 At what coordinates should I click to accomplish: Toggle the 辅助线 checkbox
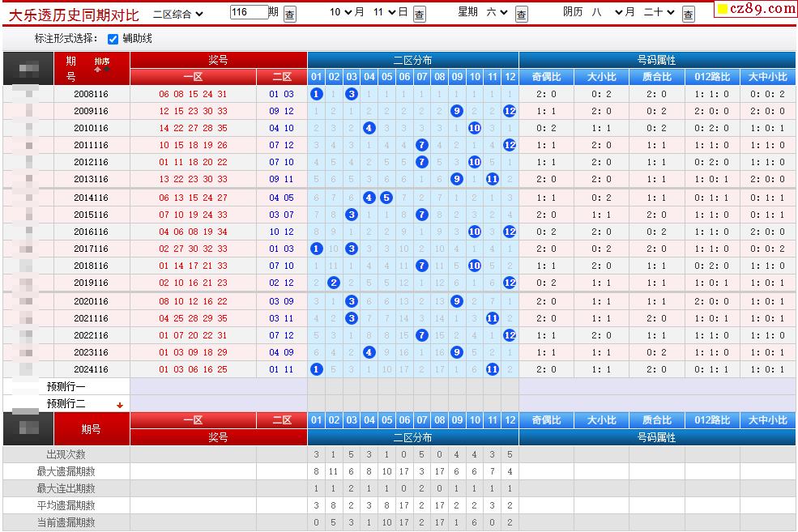pos(113,39)
